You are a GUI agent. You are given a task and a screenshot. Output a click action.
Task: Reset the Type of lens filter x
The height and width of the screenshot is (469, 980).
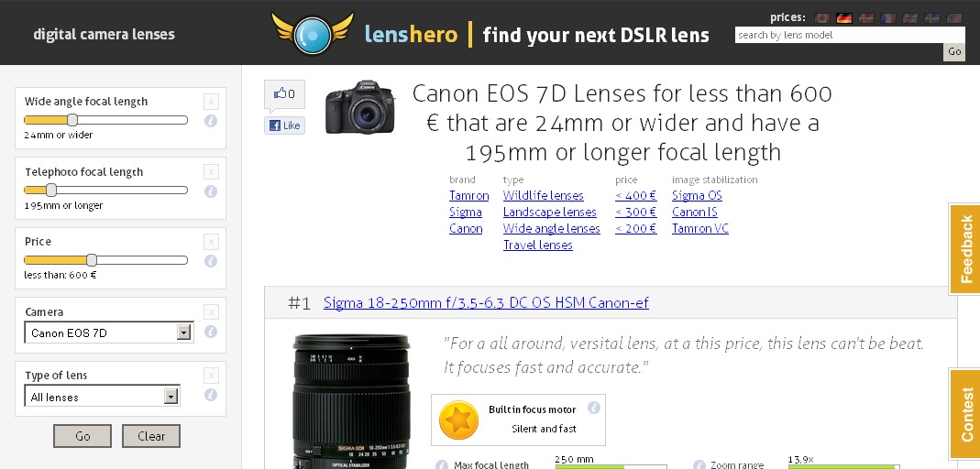click(x=211, y=376)
